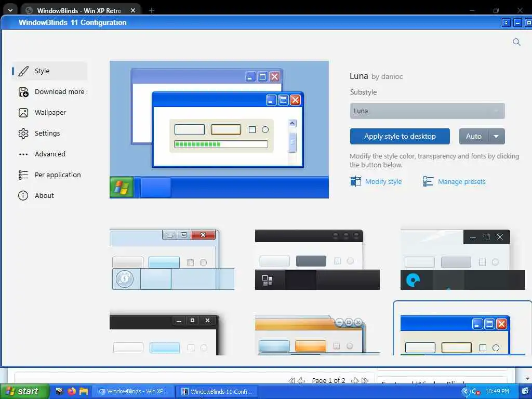Go to next page arrow
Viewport: 532px width, 399px height.
(355, 381)
